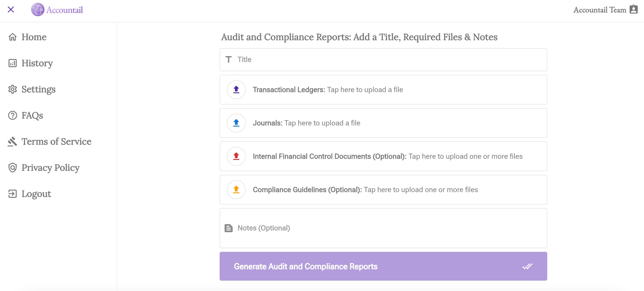Click the Notes document icon
The width and height of the screenshot is (644, 291).
point(229,228)
